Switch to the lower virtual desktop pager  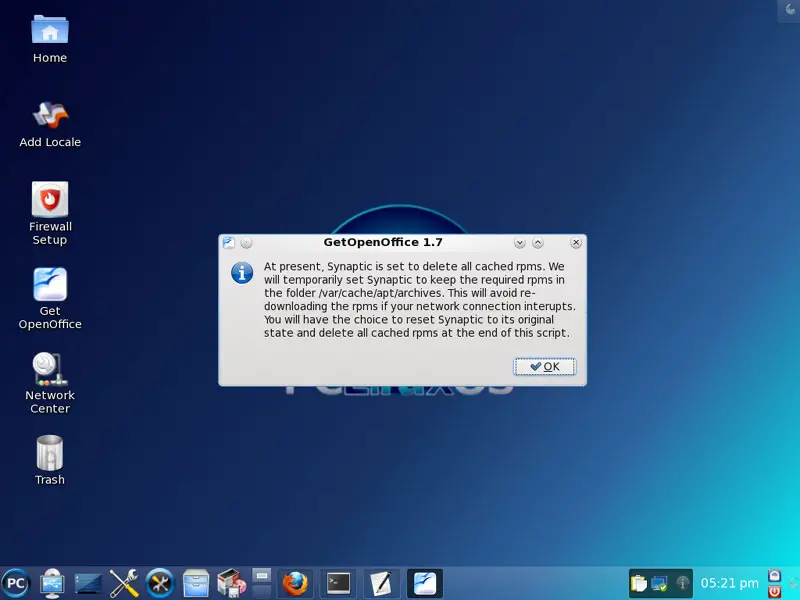point(262,591)
